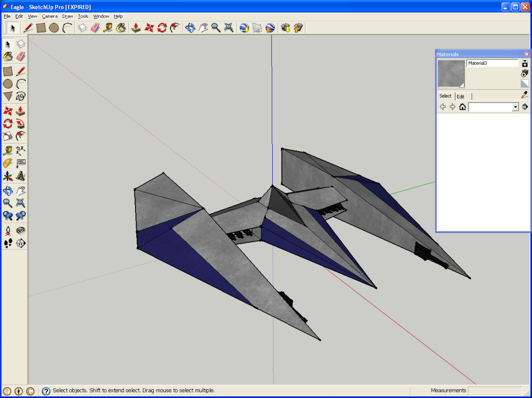Select the Line pencil tool in top toolbar

tap(28, 28)
